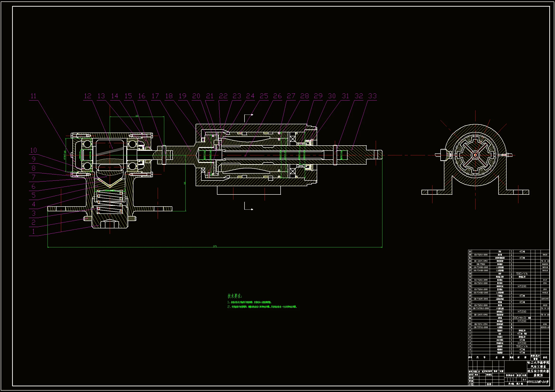Click part balloon number 11
The image size is (555, 392).
33,96
